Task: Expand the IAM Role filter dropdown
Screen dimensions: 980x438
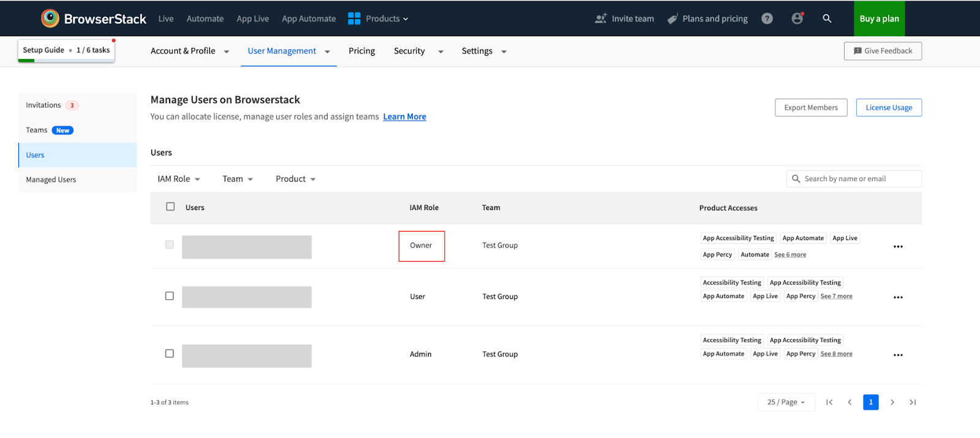Action: tap(179, 179)
